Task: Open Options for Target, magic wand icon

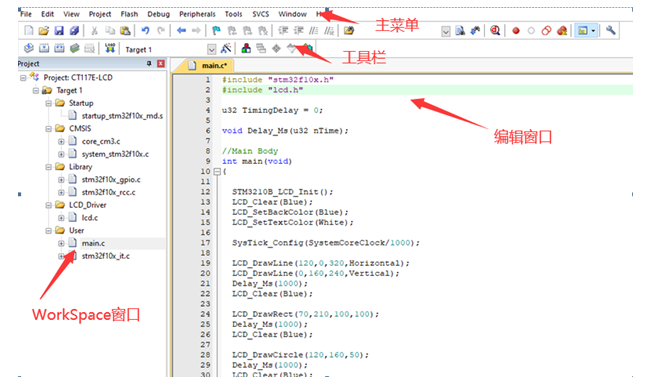Action: [x=226, y=49]
